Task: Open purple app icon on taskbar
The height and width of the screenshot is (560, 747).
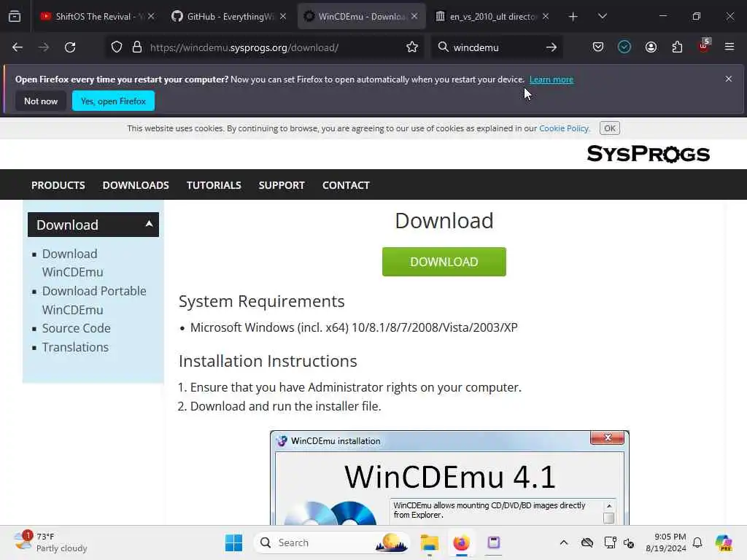Action: click(494, 542)
